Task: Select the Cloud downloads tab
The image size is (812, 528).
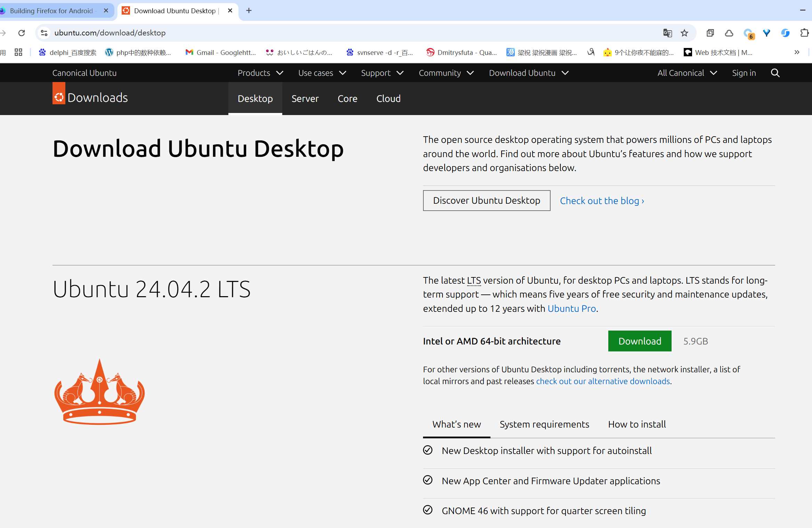Action: 388,99
